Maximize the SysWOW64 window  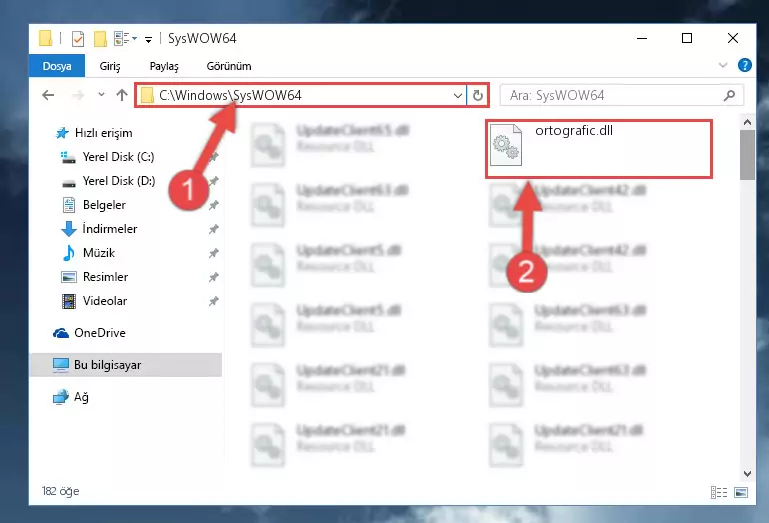tap(687, 38)
